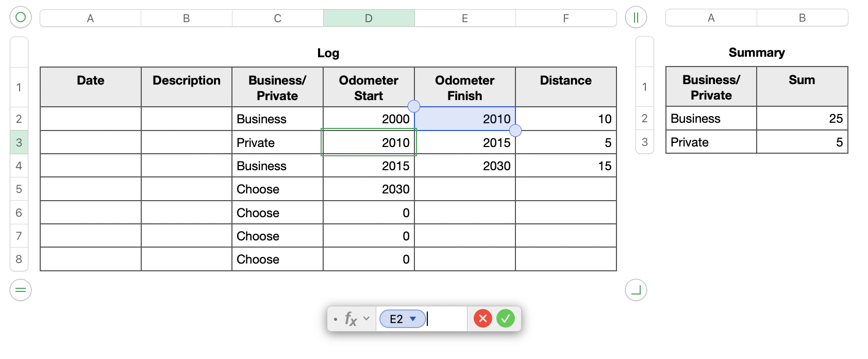Select column D header in Log table
868x359 pixels.
pyautogui.click(x=369, y=18)
